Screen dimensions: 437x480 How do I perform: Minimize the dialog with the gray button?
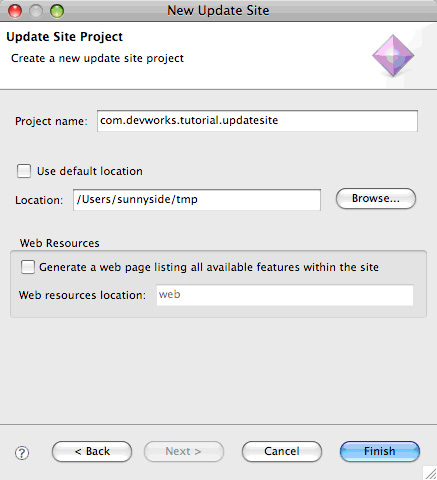point(36,11)
